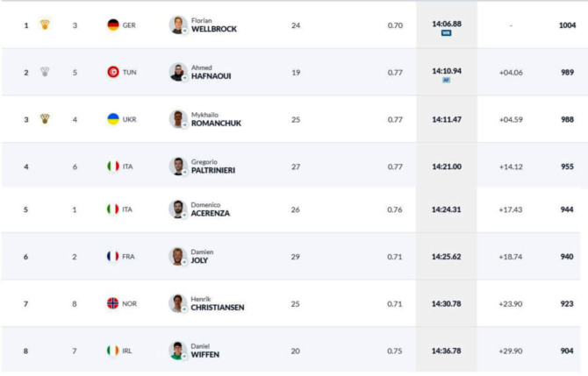Open Florian Wellbrock's athlete profile photo
The width and height of the screenshot is (588, 376).
point(178,25)
